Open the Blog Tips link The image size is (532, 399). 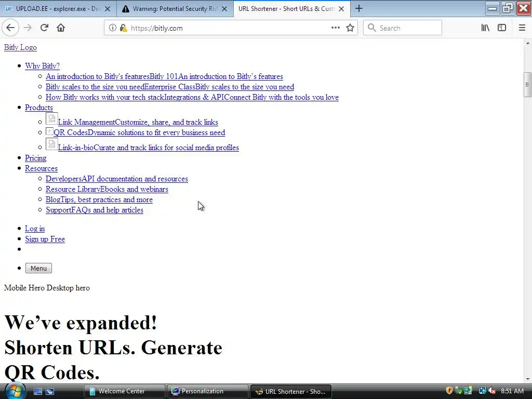[99, 200]
